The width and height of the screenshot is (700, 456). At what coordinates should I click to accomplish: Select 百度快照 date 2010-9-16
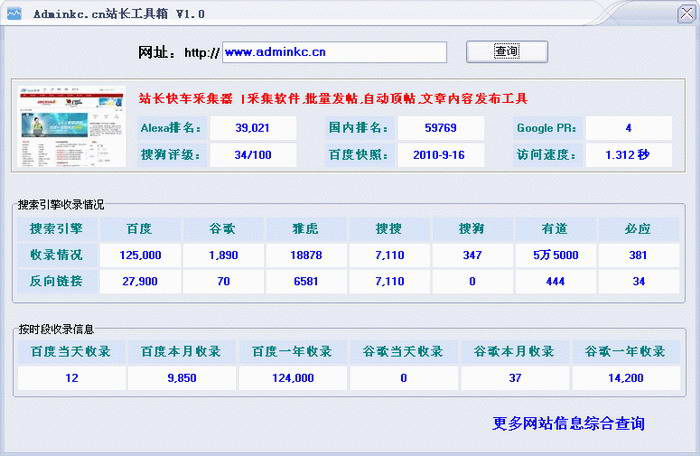click(441, 155)
